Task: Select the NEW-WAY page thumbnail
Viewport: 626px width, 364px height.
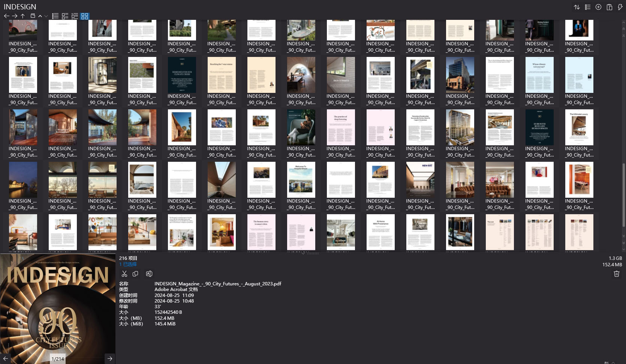Action: pyautogui.click(x=420, y=180)
